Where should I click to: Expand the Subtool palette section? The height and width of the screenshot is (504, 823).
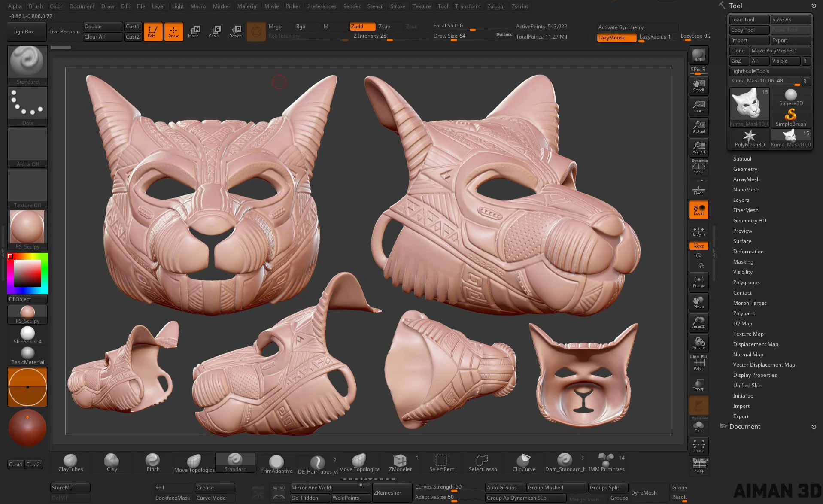tap(742, 159)
